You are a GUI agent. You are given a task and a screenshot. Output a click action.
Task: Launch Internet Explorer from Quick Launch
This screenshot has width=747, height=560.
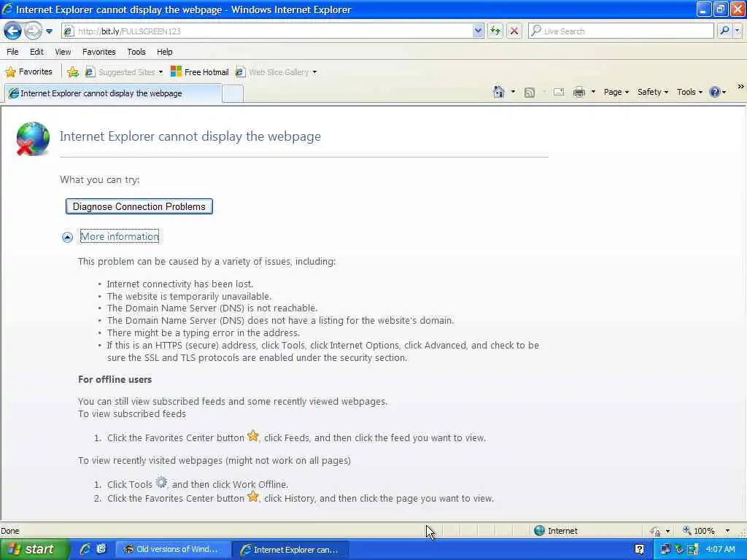85,550
